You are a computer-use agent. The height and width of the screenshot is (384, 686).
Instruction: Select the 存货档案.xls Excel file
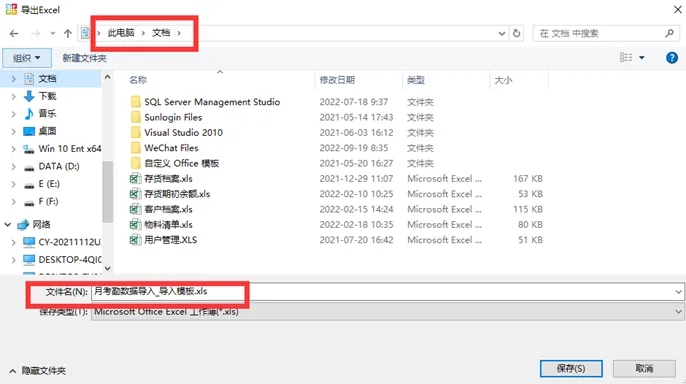coord(168,178)
